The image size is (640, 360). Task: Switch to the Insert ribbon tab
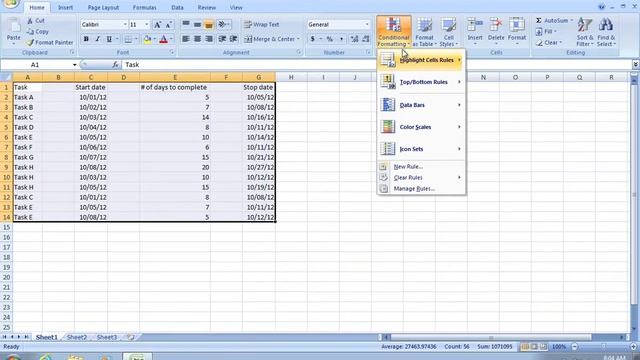[x=65, y=7]
